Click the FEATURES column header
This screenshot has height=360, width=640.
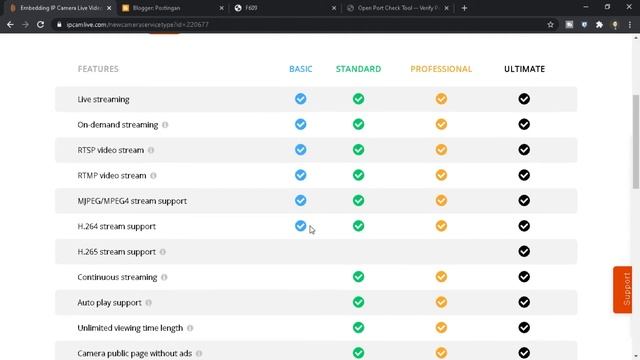click(x=98, y=69)
